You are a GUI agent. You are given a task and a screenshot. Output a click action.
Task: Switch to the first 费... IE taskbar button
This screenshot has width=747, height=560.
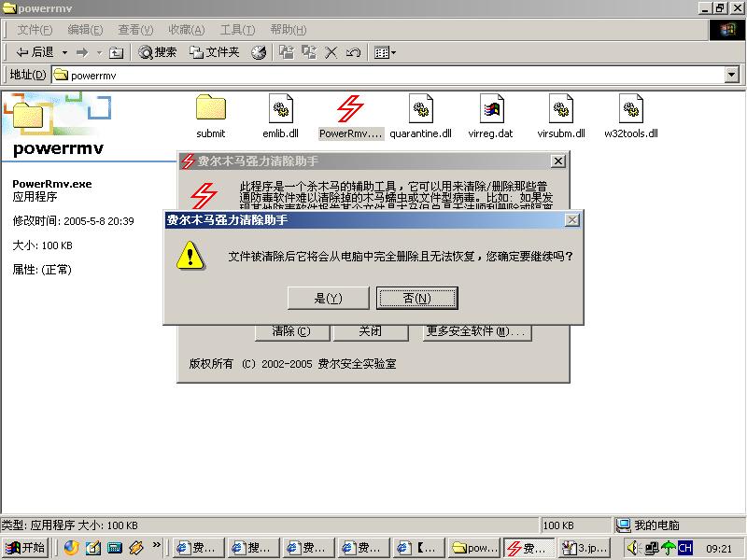(198, 548)
